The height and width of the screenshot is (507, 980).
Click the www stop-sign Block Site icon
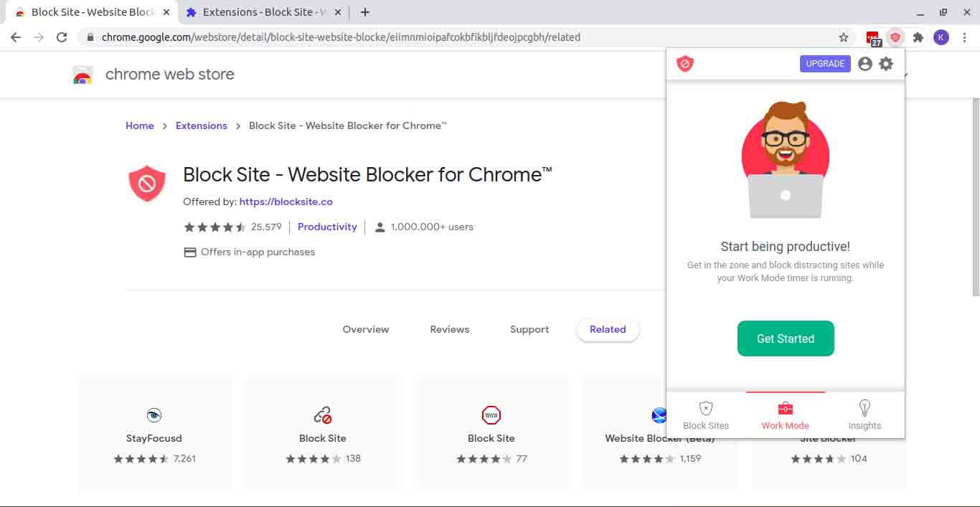tap(491, 414)
